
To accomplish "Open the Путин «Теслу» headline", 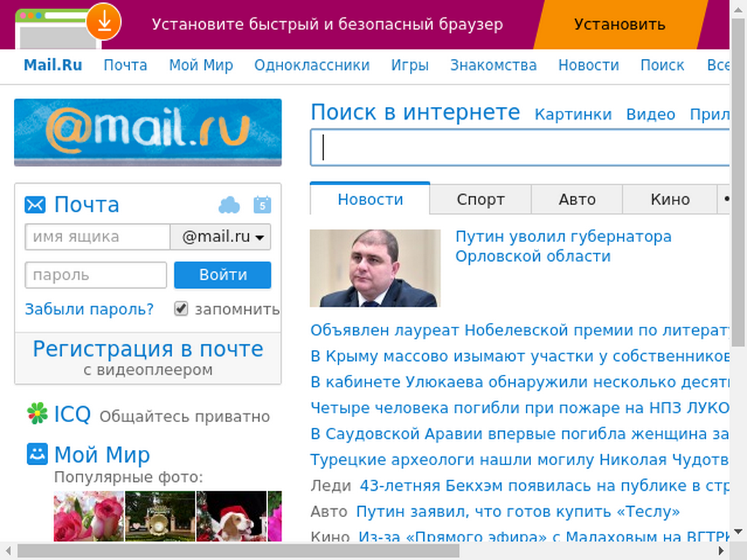I will click(518, 511).
